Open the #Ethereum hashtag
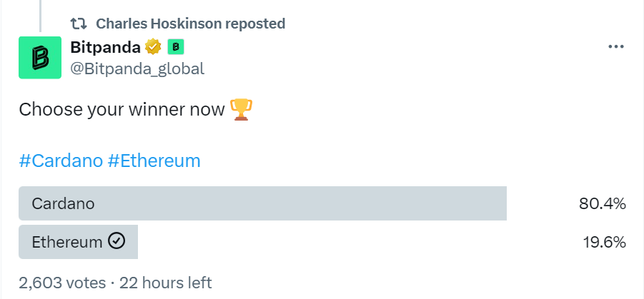The width and height of the screenshot is (644, 299). click(154, 161)
